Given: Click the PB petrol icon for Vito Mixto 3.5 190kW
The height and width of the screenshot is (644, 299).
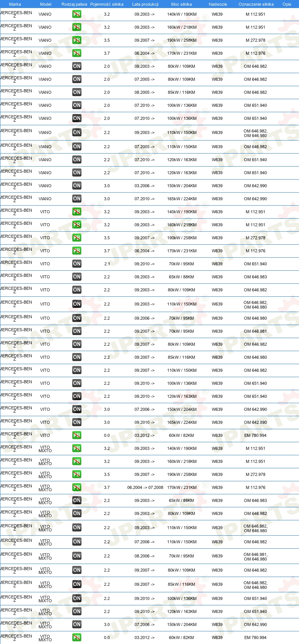Looking at the screenshot, I should tap(77, 474).
